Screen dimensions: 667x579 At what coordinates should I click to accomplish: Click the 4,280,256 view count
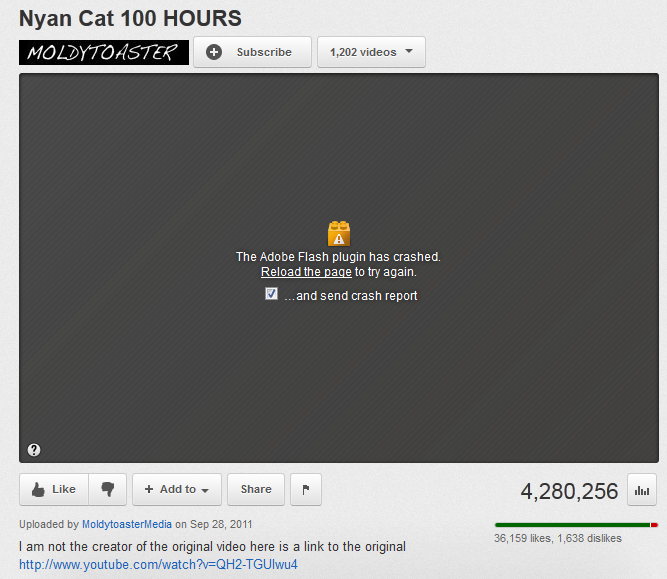pyautogui.click(x=569, y=491)
